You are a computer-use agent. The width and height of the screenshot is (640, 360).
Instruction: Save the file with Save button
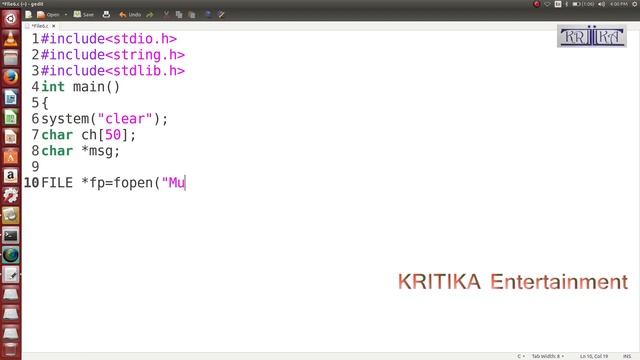tap(84, 15)
